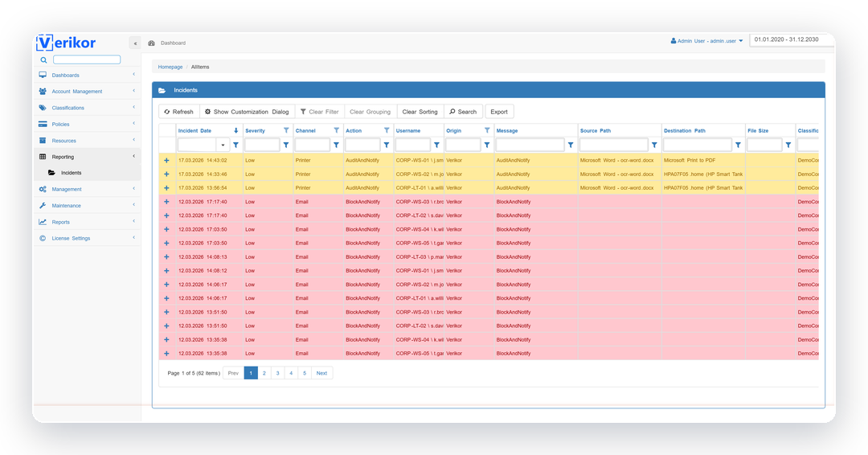Screen dimensions: 868x455
Task: Focus the Message column filter input
Action: (530, 145)
